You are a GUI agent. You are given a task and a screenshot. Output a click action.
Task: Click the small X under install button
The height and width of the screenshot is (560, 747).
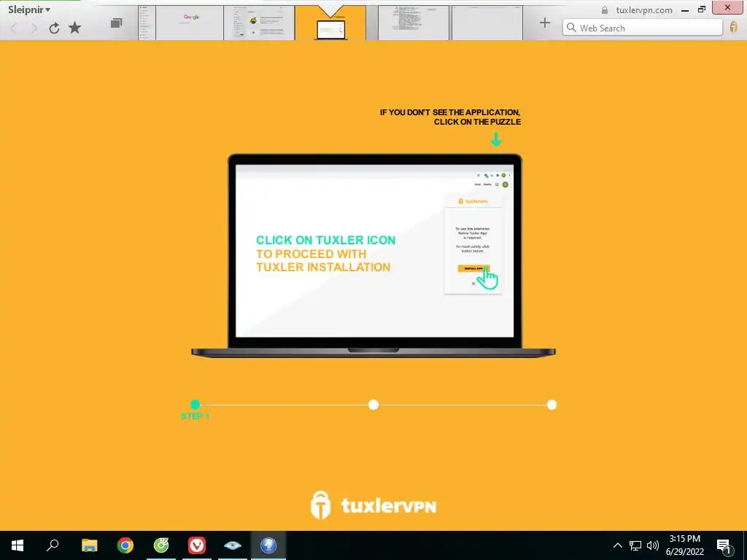point(473,284)
